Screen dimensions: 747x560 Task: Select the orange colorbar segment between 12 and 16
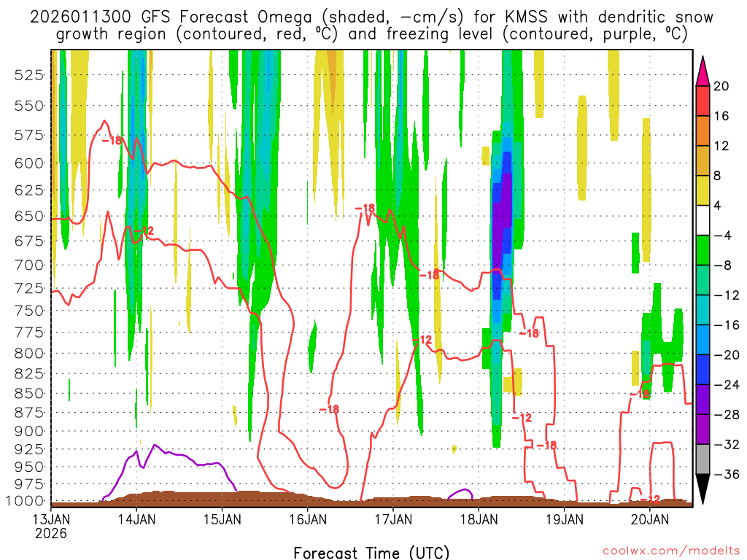(703, 131)
